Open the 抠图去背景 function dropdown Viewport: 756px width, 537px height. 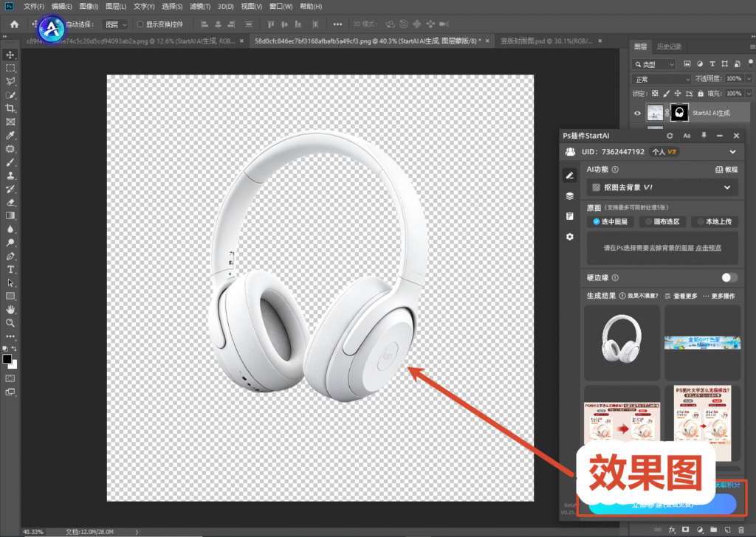(x=662, y=187)
